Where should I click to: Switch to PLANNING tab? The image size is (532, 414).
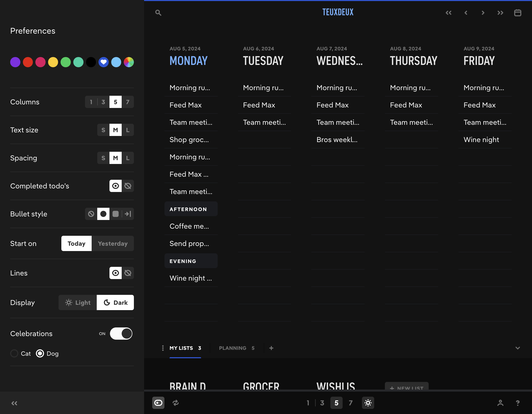pyautogui.click(x=237, y=348)
